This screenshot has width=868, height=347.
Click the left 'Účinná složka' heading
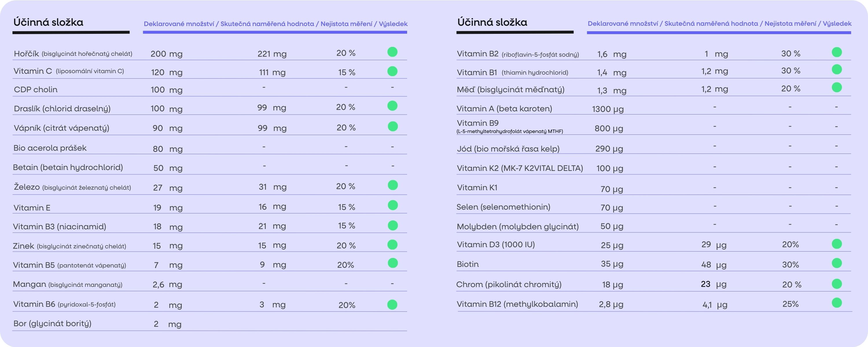click(x=48, y=22)
